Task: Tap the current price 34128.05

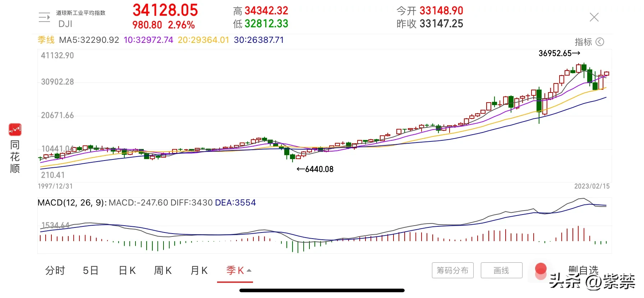Action: pyautogui.click(x=165, y=10)
